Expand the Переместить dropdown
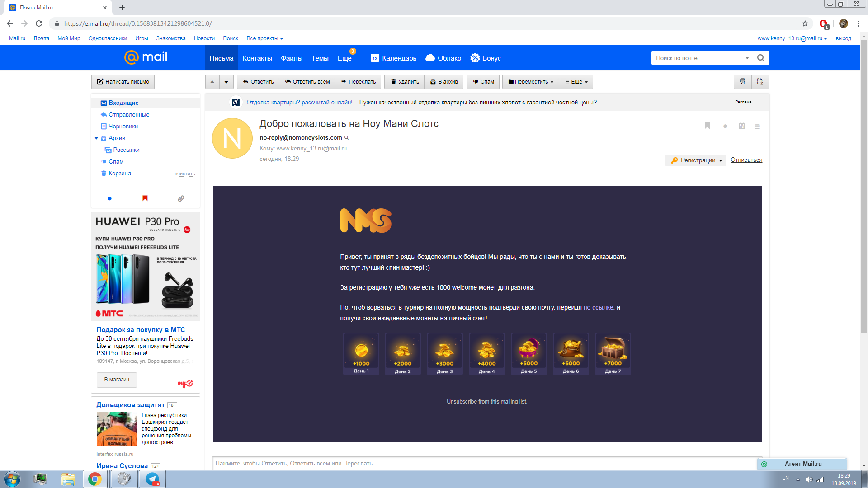 531,82
